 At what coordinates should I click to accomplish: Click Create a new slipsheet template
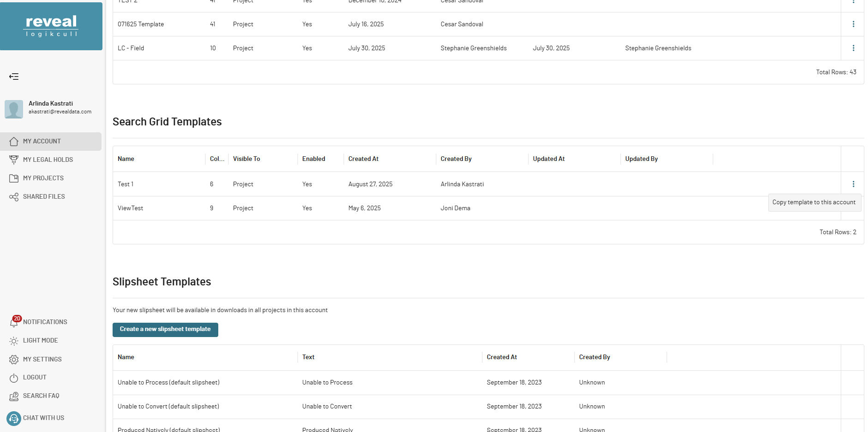pos(165,329)
